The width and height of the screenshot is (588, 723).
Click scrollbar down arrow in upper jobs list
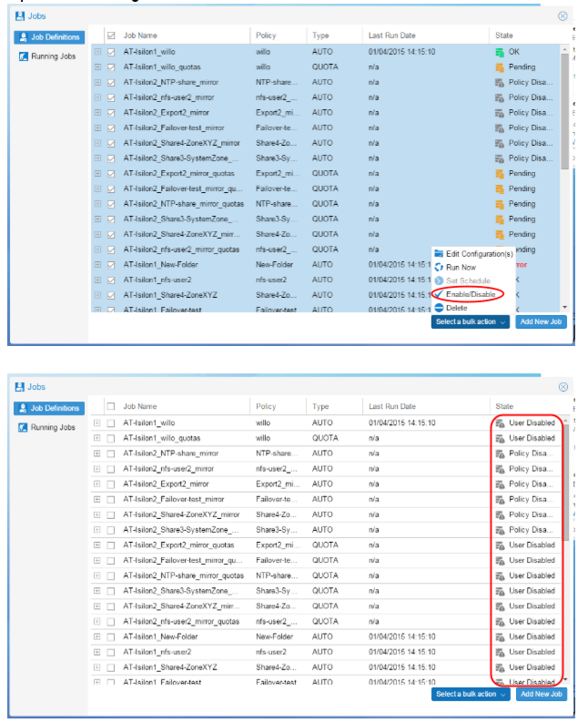(564, 307)
